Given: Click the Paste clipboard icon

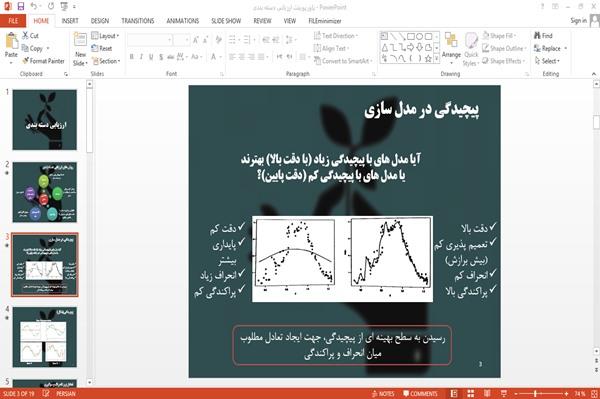Looking at the screenshot, I should pyautogui.click(x=11, y=41).
